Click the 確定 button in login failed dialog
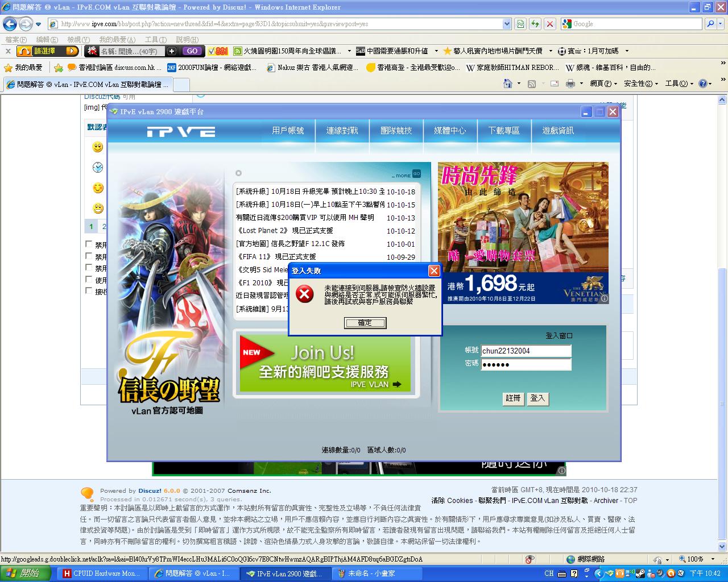The width and height of the screenshot is (728, 582). click(x=365, y=323)
